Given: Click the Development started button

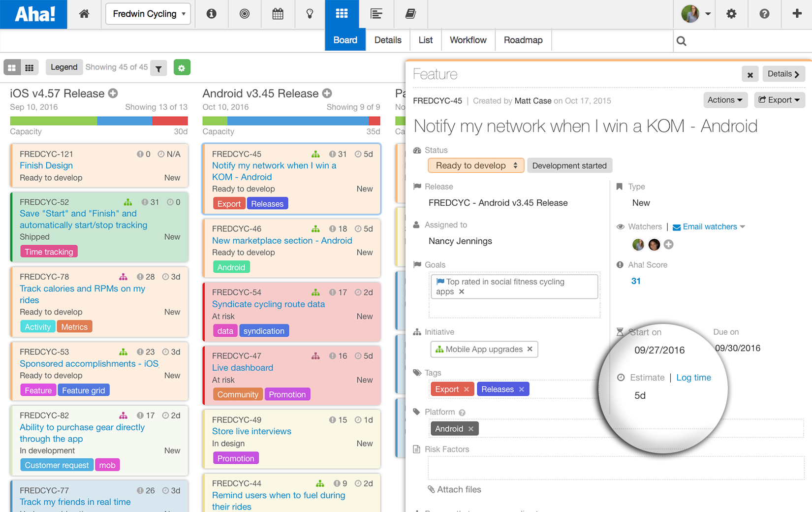Looking at the screenshot, I should point(569,165).
